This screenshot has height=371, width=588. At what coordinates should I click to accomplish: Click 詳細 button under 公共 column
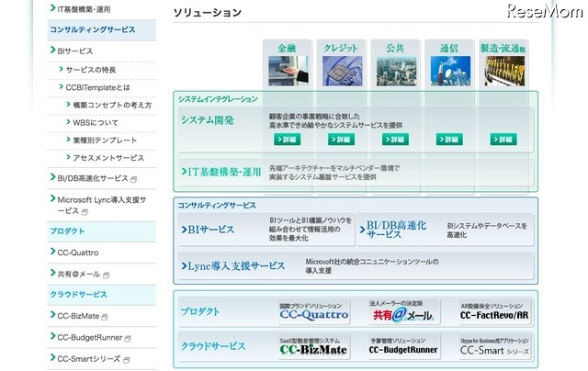pyautogui.click(x=395, y=140)
